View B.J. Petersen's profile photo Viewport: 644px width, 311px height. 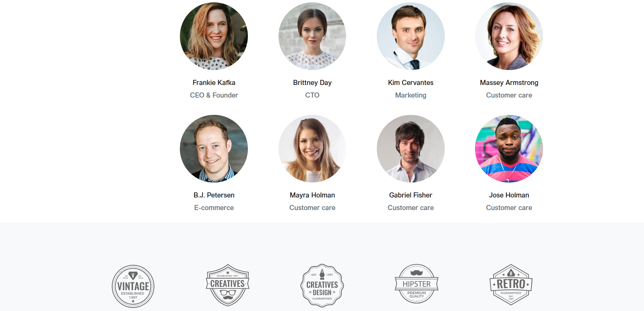point(214,149)
